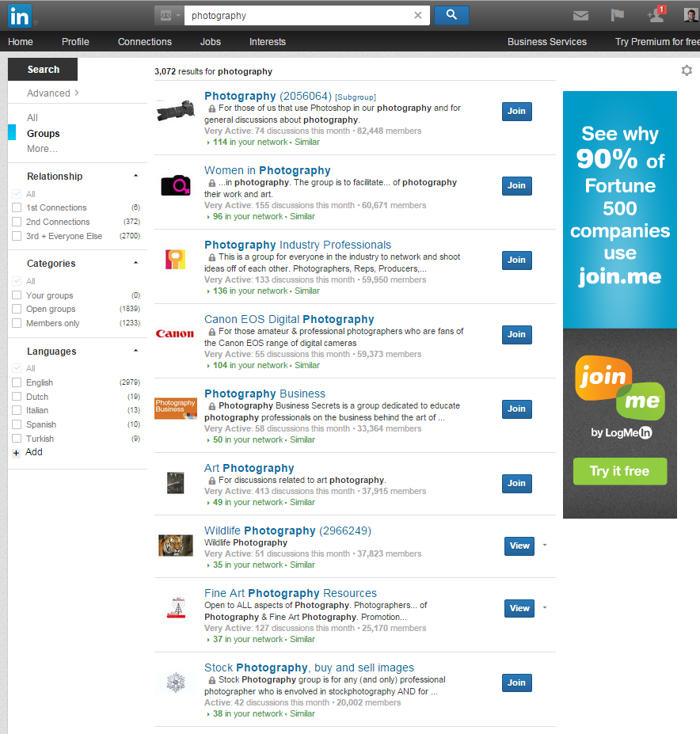This screenshot has height=734, width=700.
Task: Check the Turkish language filter
Action: coord(17,439)
